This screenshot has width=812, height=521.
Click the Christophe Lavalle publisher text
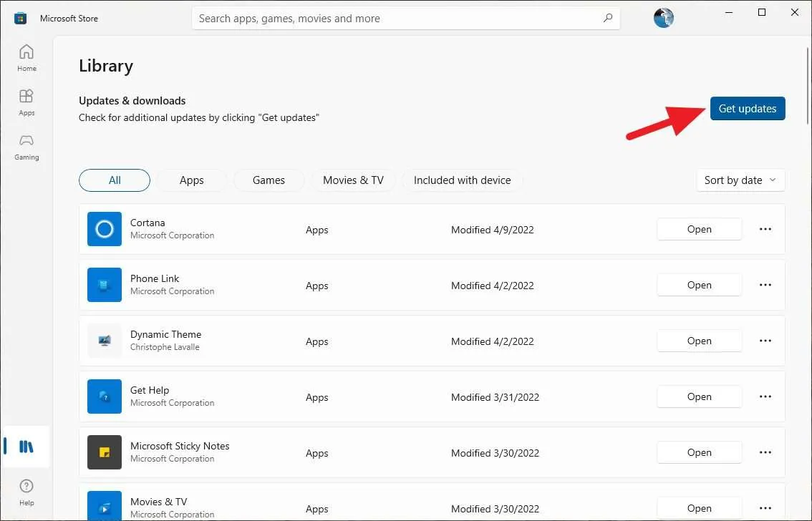[x=165, y=347]
